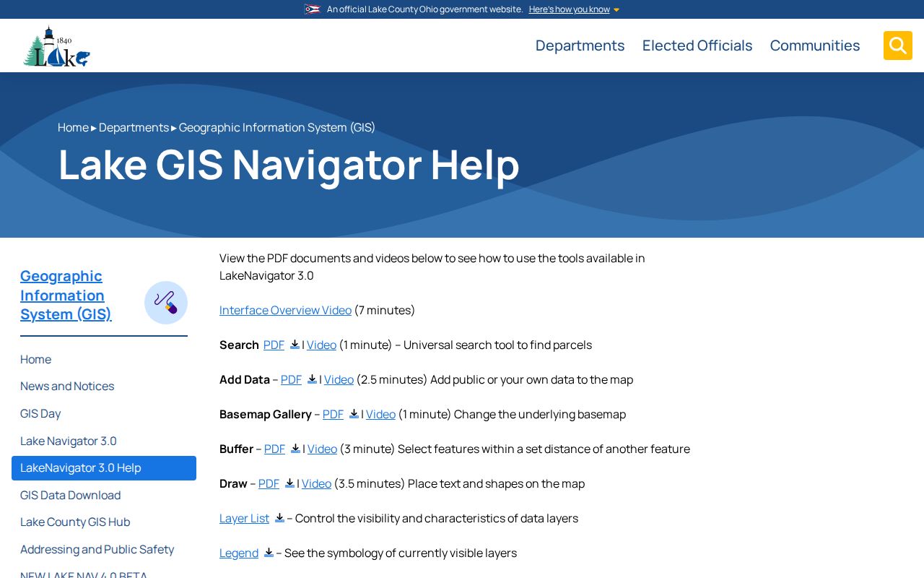Image resolution: width=924 pixels, height=578 pixels.
Task: Go to Home breadcrumb link
Action: [x=73, y=128]
